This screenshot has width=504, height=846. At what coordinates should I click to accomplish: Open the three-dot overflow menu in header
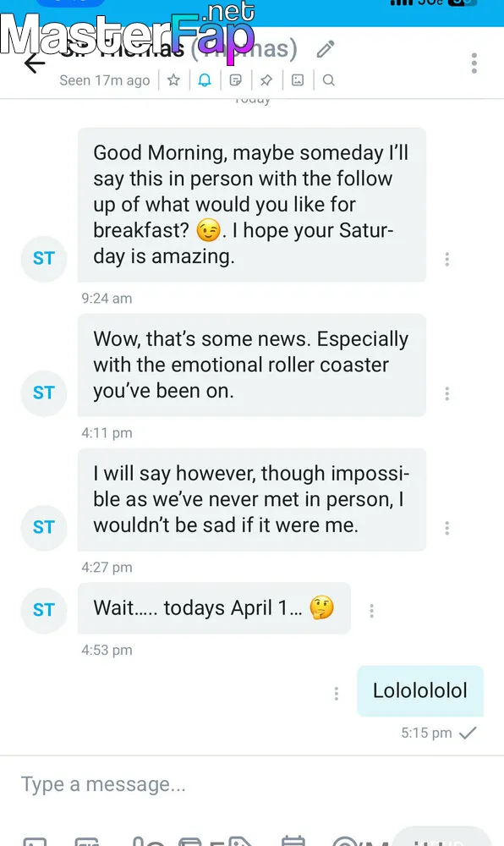click(x=474, y=63)
